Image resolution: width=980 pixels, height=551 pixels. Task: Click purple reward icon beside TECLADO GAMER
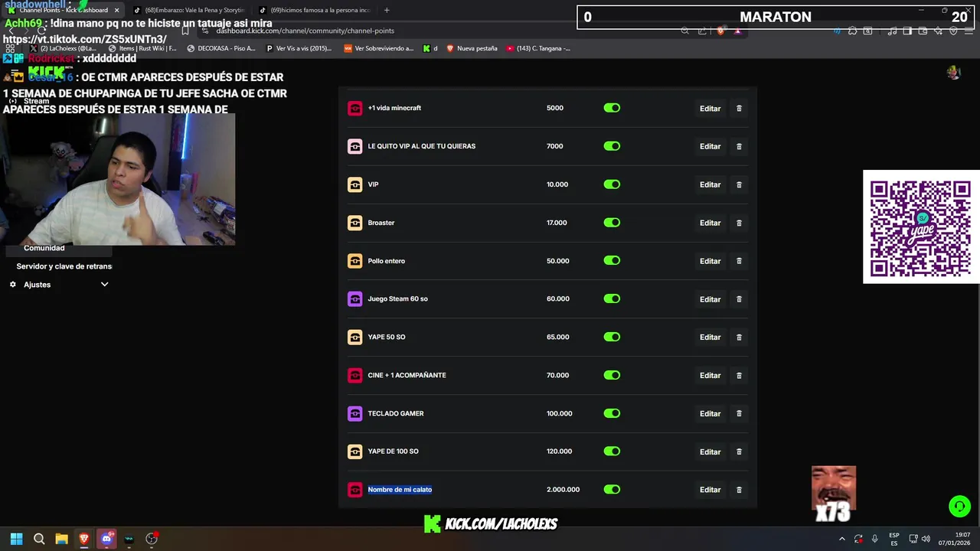(x=354, y=413)
